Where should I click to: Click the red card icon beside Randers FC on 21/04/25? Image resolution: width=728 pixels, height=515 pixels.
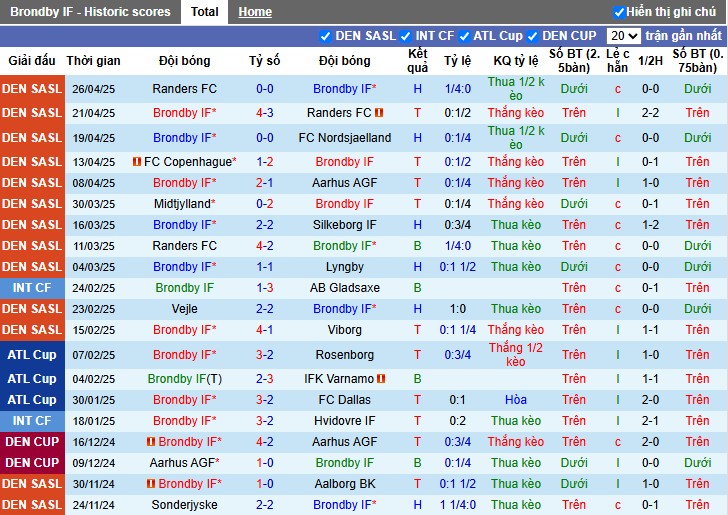(x=379, y=113)
